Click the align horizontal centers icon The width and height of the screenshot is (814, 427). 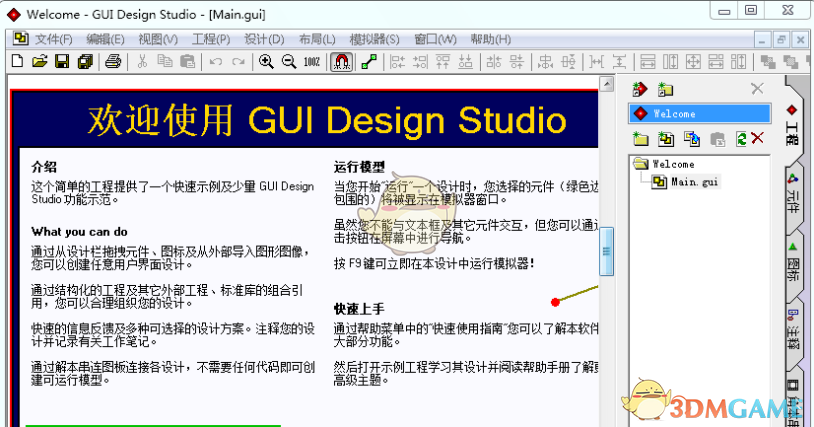pos(517,62)
